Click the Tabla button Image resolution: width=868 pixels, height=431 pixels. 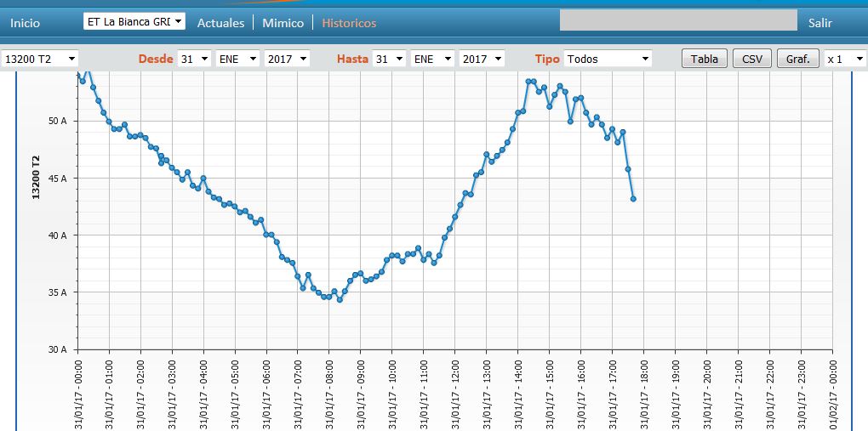(x=704, y=59)
